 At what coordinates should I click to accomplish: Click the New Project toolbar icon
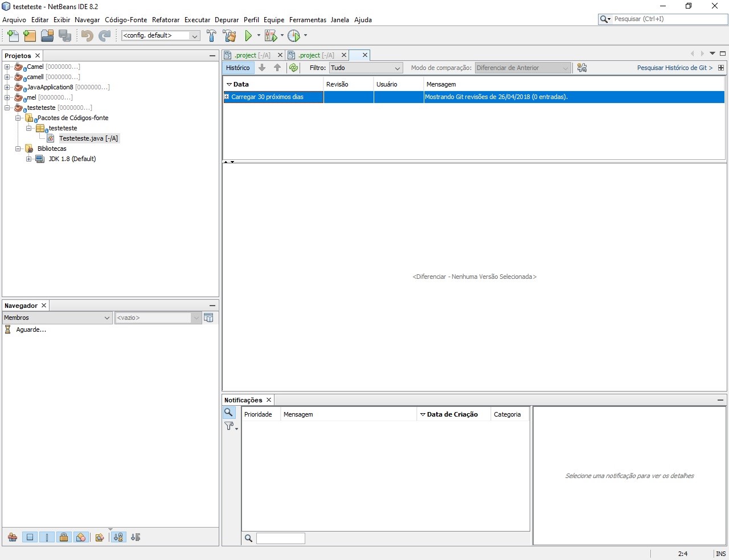tap(30, 36)
